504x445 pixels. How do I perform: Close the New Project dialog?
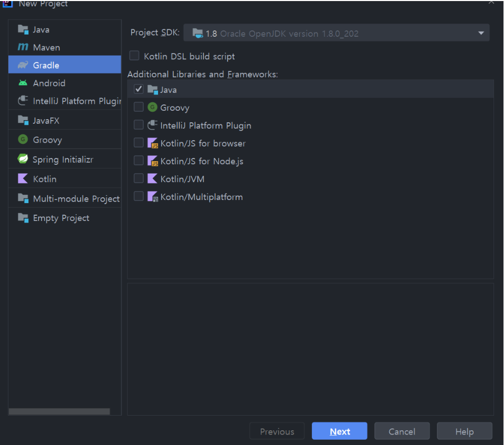tap(491, 2)
